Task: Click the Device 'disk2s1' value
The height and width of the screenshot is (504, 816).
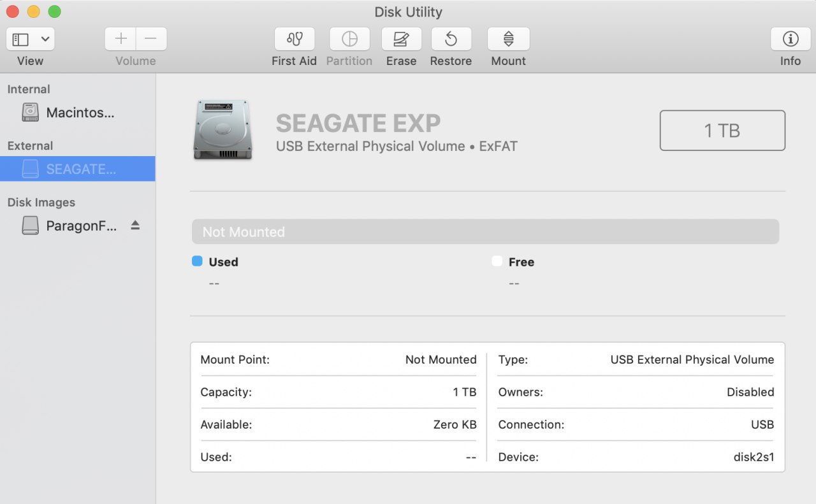Action: [754, 457]
